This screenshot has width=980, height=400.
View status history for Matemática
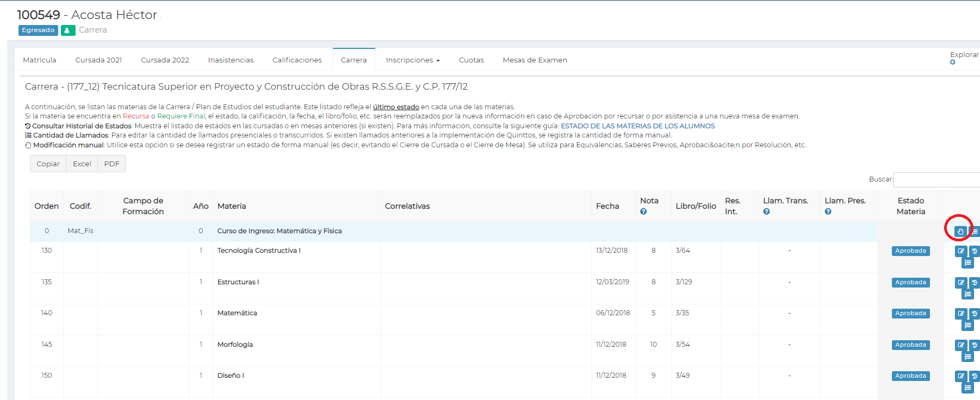975,314
